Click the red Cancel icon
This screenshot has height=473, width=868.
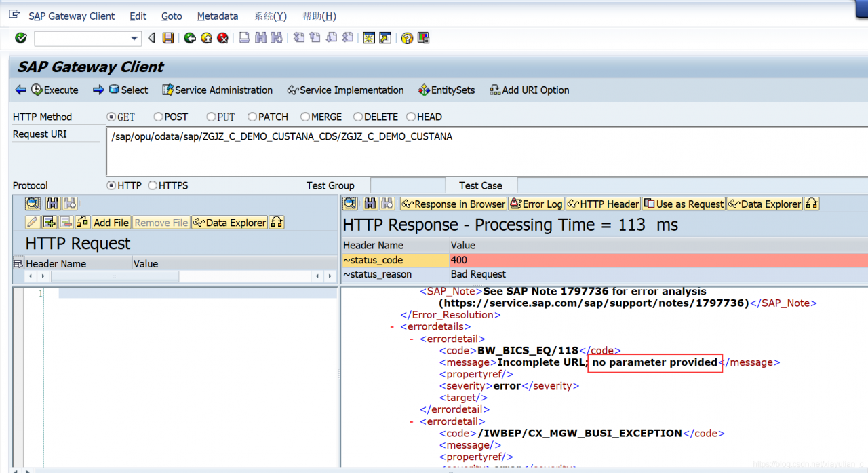click(x=222, y=38)
